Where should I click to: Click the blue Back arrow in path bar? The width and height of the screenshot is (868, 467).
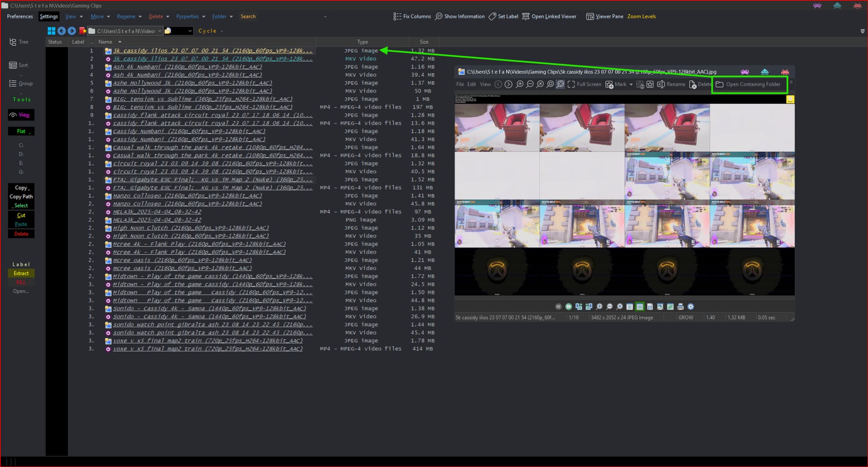tap(61, 31)
